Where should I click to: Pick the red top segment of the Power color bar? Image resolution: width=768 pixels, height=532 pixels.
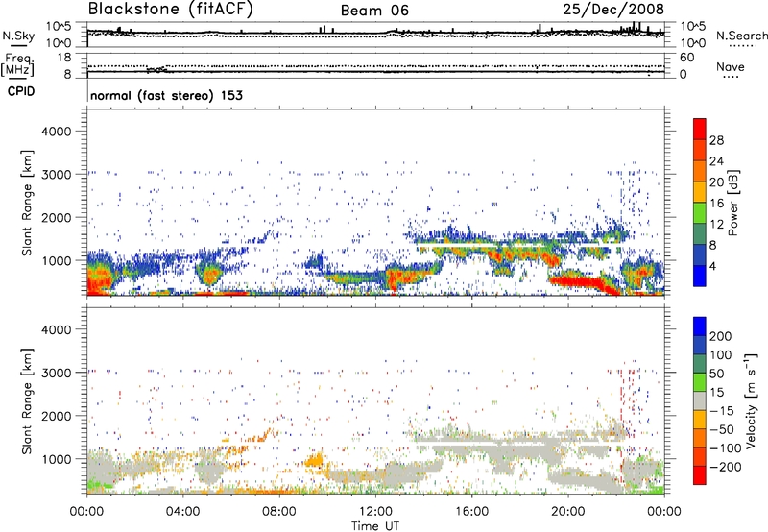pos(700,130)
